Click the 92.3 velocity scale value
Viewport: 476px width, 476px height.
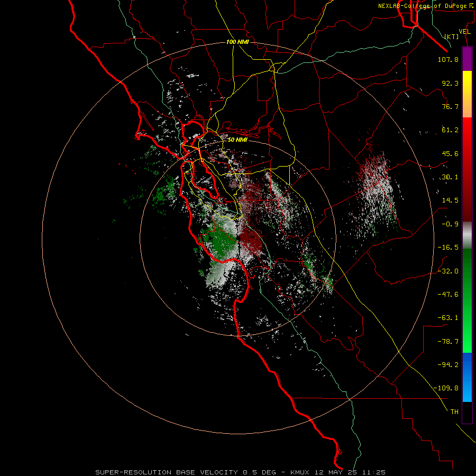(450, 83)
